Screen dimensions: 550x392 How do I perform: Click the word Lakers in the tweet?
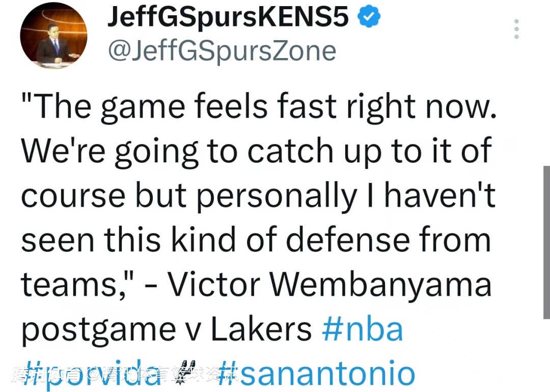(x=261, y=329)
